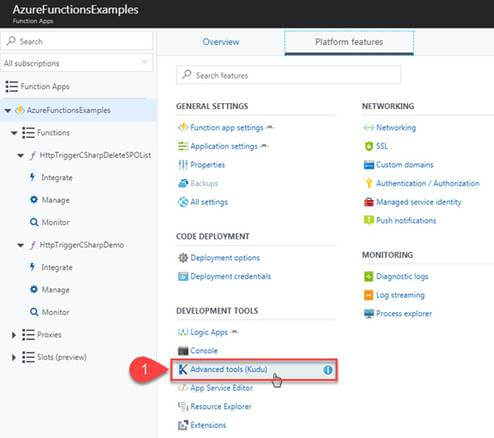The image size is (494, 438).
Task: Open Deployment credentials link
Action: coord(231,276)
